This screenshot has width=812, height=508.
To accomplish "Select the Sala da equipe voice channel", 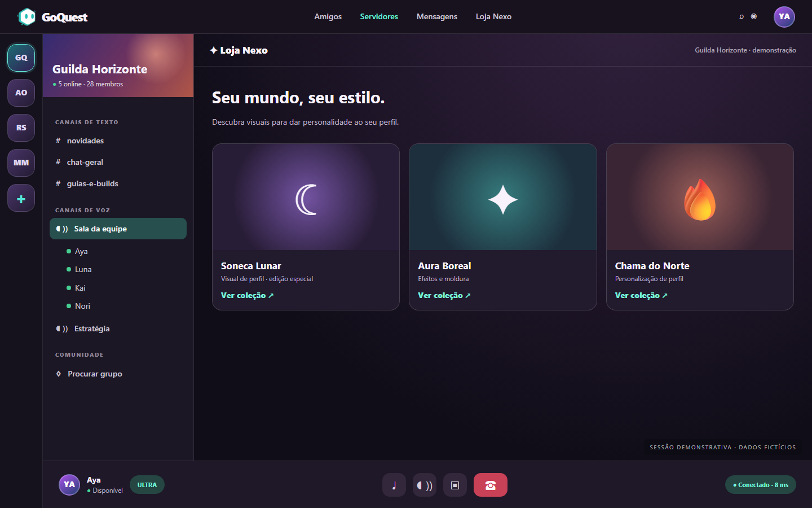I will [118, 229].
